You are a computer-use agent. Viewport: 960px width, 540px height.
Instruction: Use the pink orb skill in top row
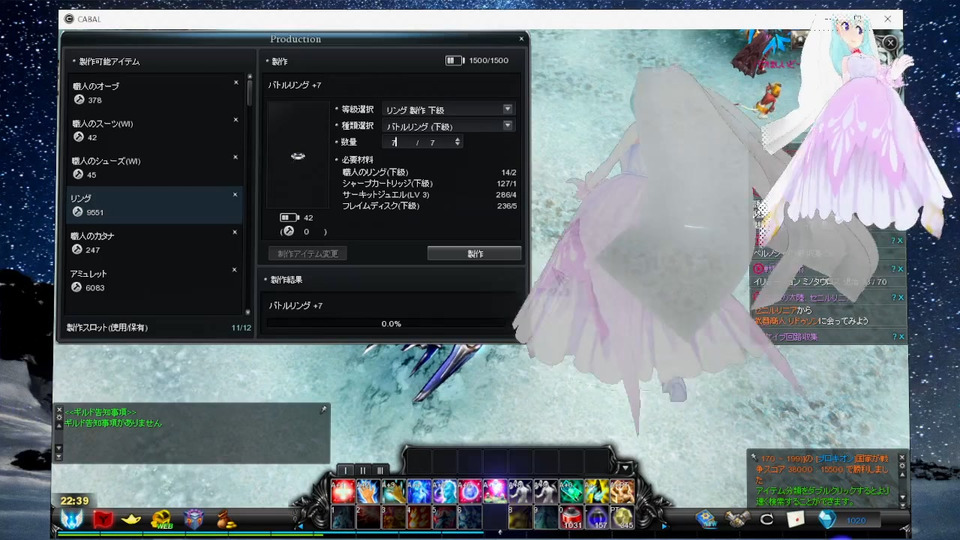(470, 492)
